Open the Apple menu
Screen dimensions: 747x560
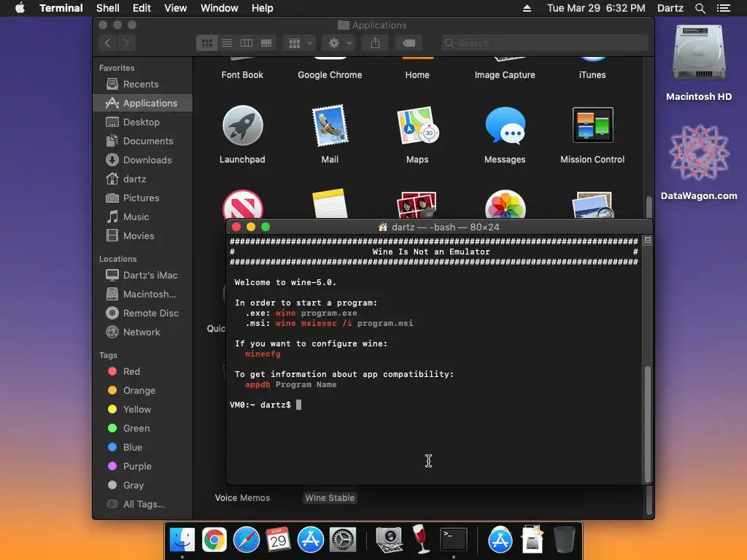click(20, 8)
